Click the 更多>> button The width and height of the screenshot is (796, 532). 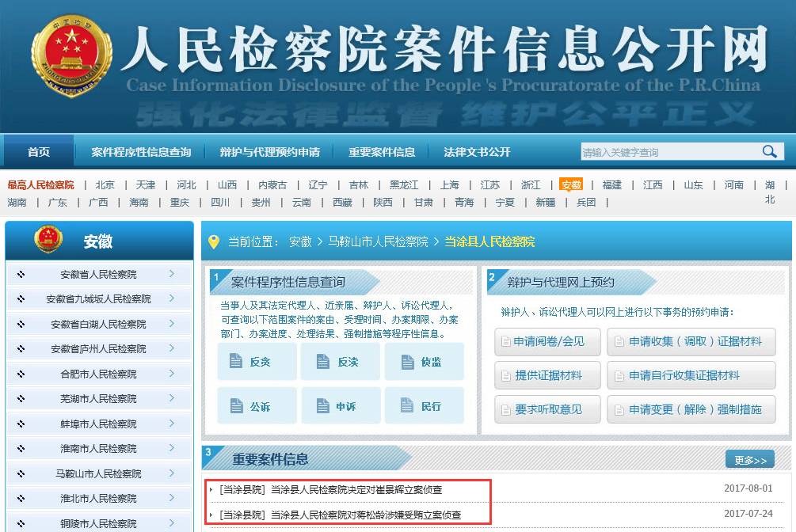(x=749, y=458)
